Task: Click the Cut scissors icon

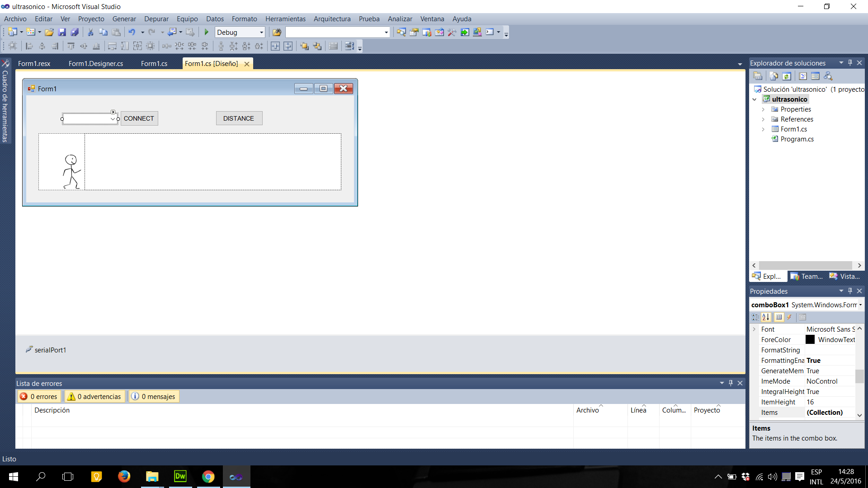Action: pyautogui.click(x=90, y=32)
